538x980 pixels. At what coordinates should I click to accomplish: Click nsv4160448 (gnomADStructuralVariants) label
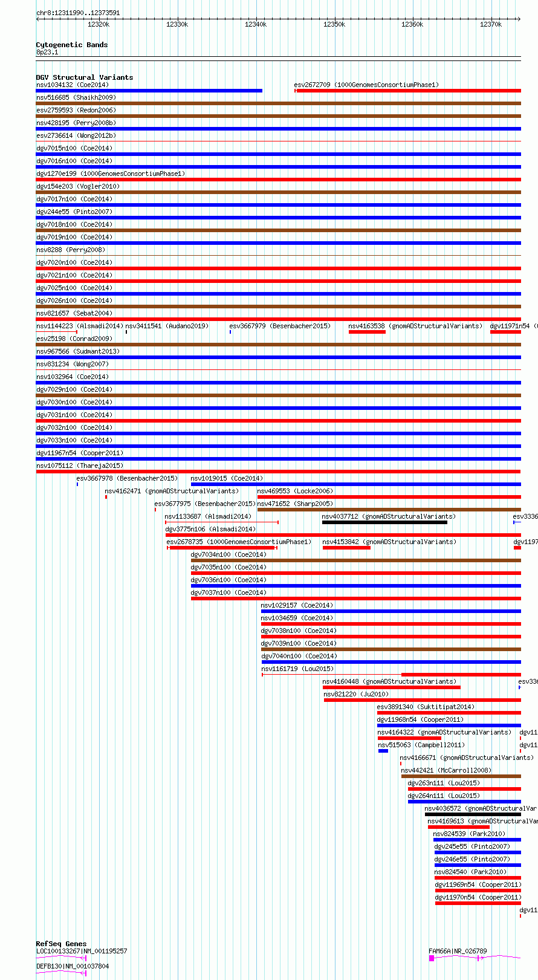[389, 681]
